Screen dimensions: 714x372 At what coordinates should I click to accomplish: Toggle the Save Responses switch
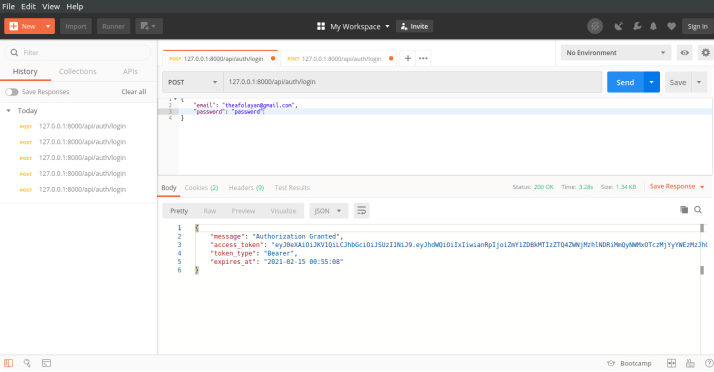12,92
